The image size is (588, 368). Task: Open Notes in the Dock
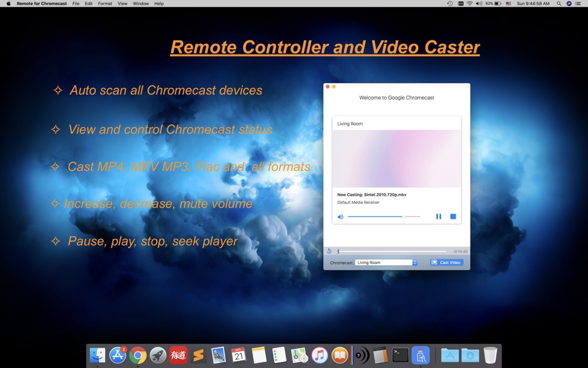coord(259,355)
